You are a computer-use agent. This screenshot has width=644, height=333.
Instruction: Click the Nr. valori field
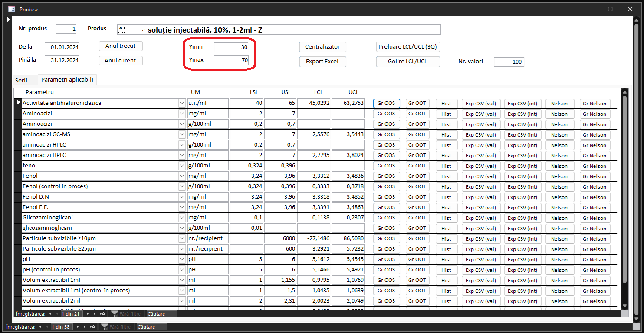point(509,62)
